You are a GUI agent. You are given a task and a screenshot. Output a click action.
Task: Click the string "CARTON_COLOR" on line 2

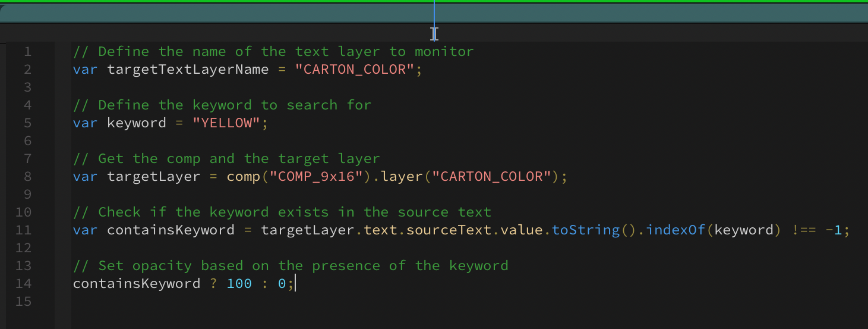tap(354, 69)
